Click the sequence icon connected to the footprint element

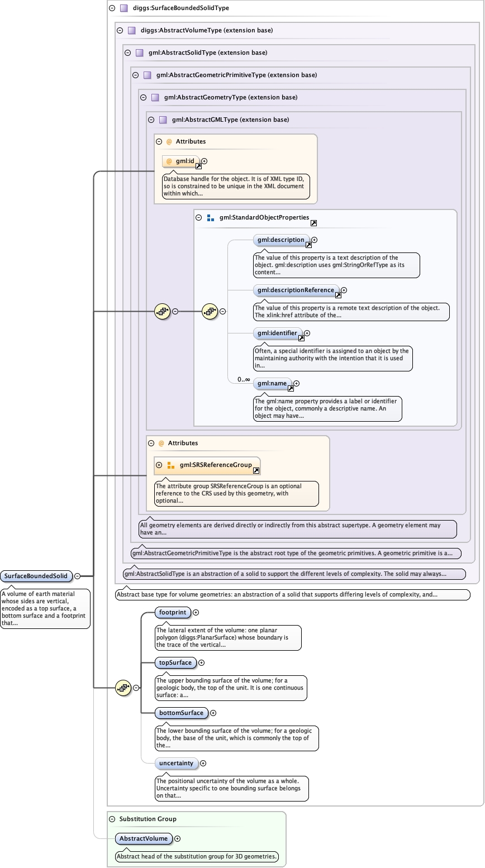(x=122, y=688)
